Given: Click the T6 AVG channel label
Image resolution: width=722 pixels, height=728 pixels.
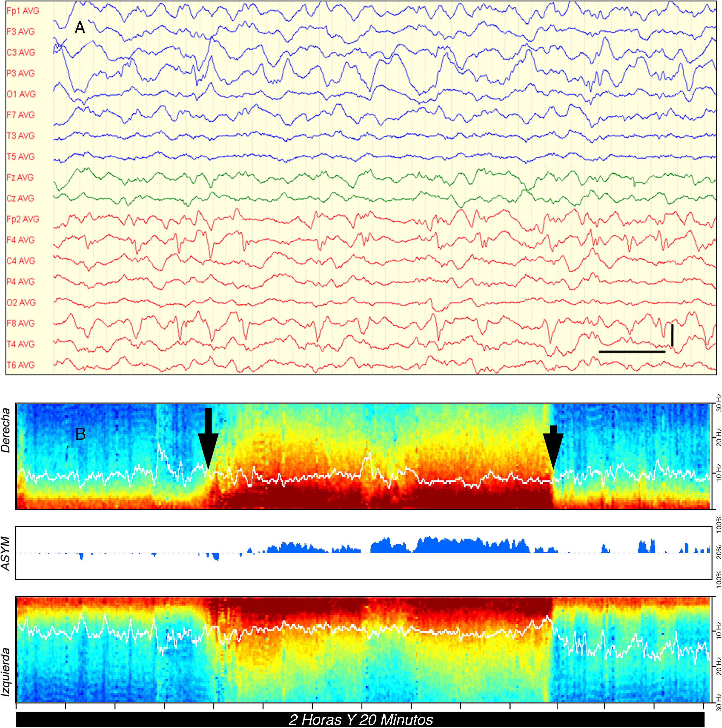Looking at the screenshot, I should coord(21,365).
